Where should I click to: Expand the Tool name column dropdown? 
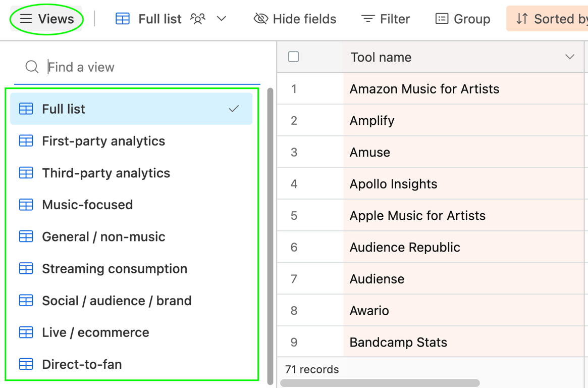[570, 57]
